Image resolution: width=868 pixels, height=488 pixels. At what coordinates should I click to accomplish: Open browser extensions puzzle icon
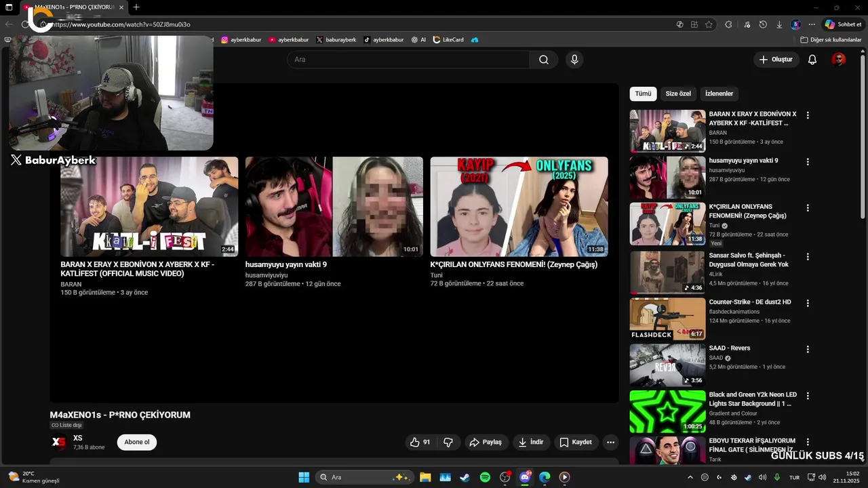click(x=728, y=24)
